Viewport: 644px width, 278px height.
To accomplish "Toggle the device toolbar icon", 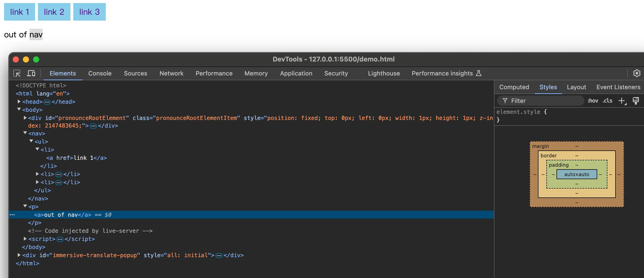I will 31,73.
